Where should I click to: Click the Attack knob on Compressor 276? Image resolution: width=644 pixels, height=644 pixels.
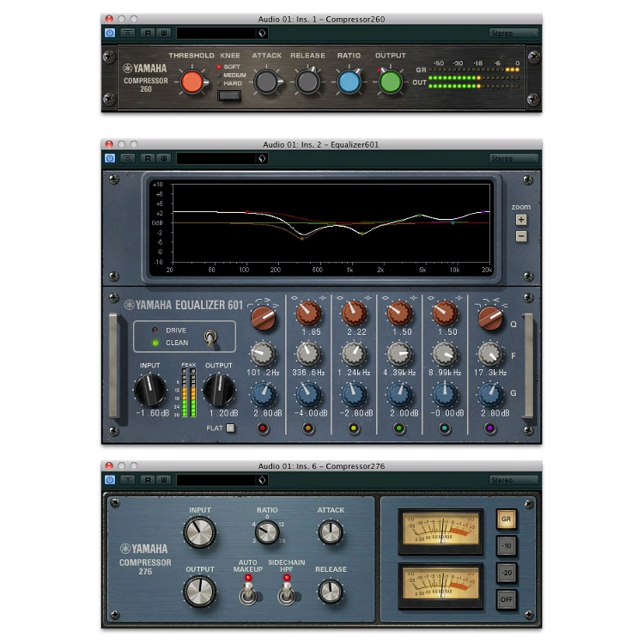tap(331, 532)
